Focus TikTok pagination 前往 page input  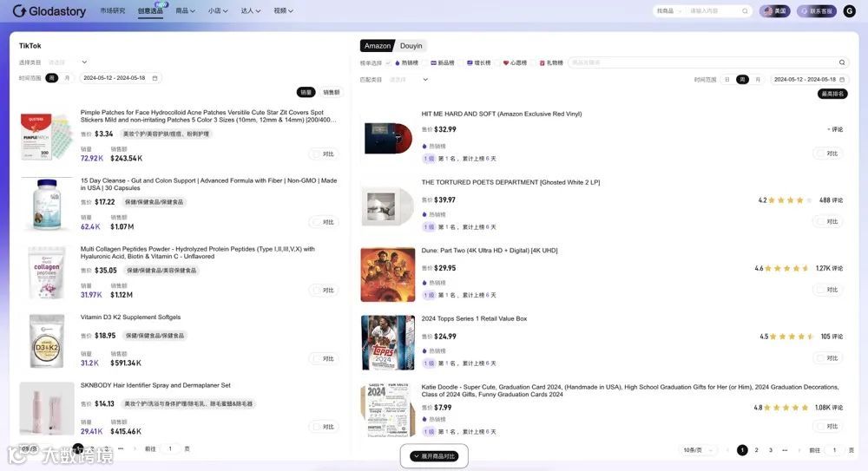click(x=170, y=448)
